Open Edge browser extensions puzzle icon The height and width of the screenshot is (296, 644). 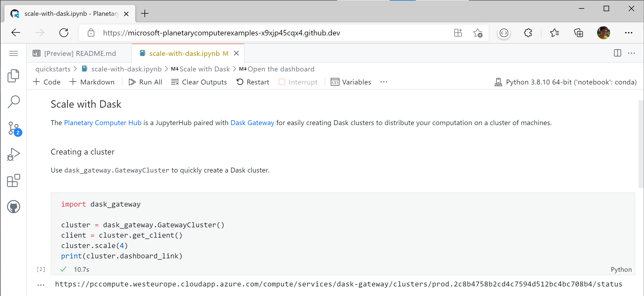528,33
